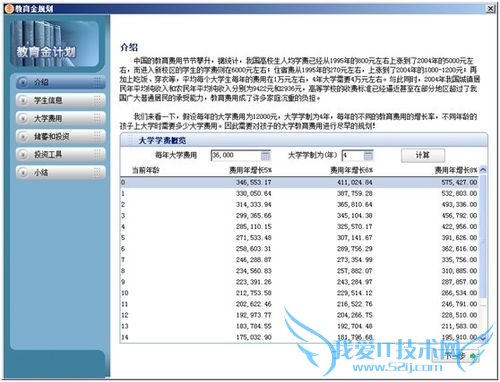Image resolution: width=500 pixels, height=382 pixels.
Task: Open the 小结 sidebar section
Action: coord(61,172)
